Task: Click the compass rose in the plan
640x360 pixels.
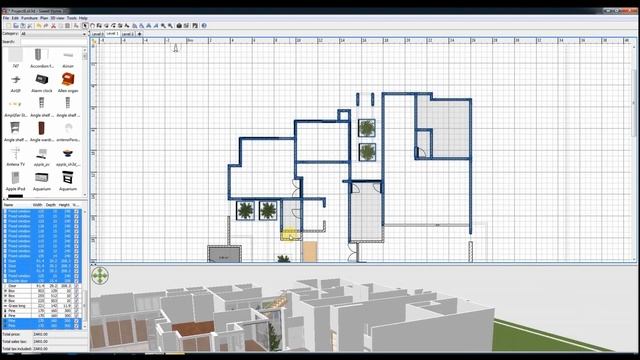Action: (x=176, y=48)
